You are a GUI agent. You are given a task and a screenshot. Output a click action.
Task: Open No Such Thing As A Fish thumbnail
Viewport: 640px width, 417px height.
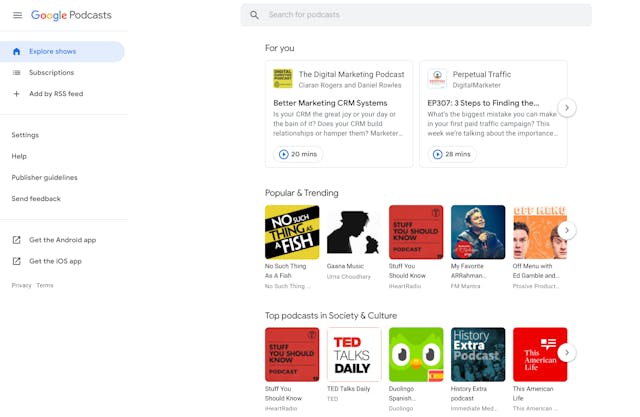pos(292,232)
